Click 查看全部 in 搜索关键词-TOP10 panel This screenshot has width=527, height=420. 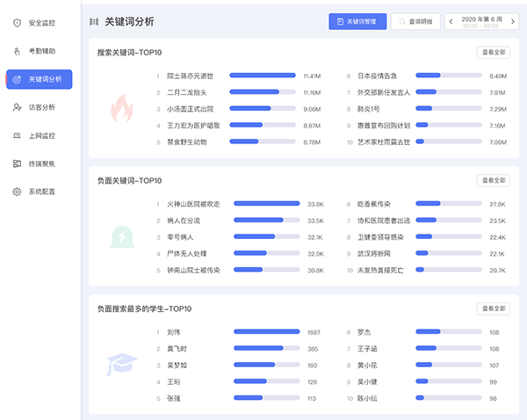tap(493, 53)
